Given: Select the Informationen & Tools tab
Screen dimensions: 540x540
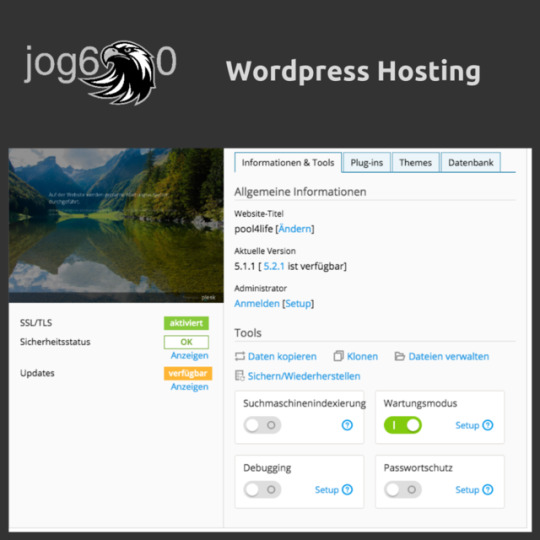Looking at the screenshot, I should 288,163.
